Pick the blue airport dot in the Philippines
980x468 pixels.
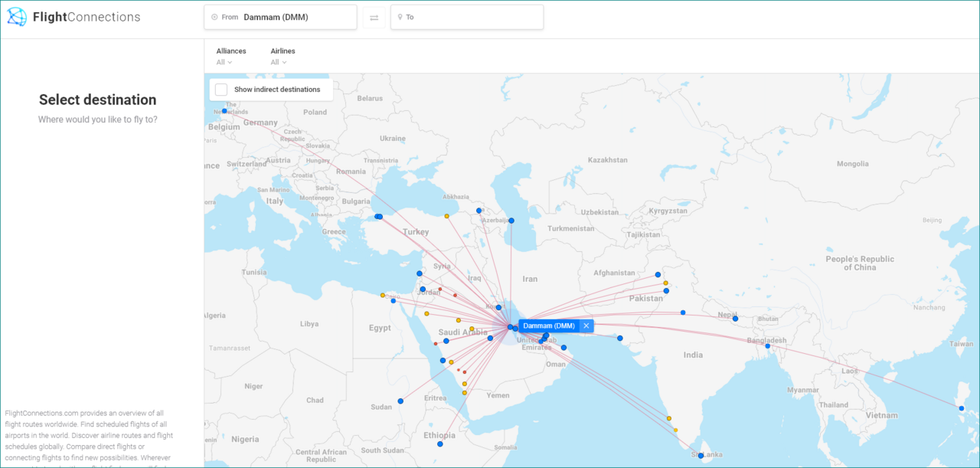point(962,408)
